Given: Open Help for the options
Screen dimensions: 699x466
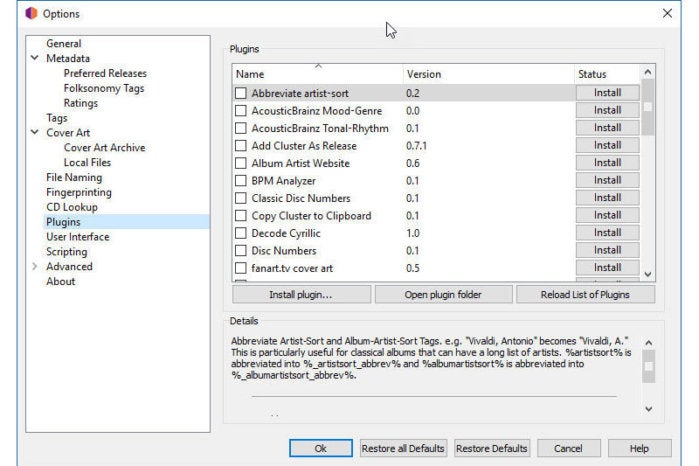Looking at the screenshot, I should click(x=639, y=448).
